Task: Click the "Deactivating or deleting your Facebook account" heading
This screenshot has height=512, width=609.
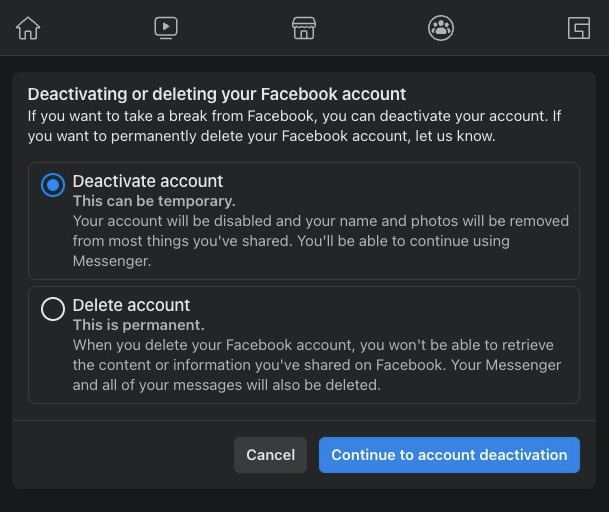Action: point(216,95)
